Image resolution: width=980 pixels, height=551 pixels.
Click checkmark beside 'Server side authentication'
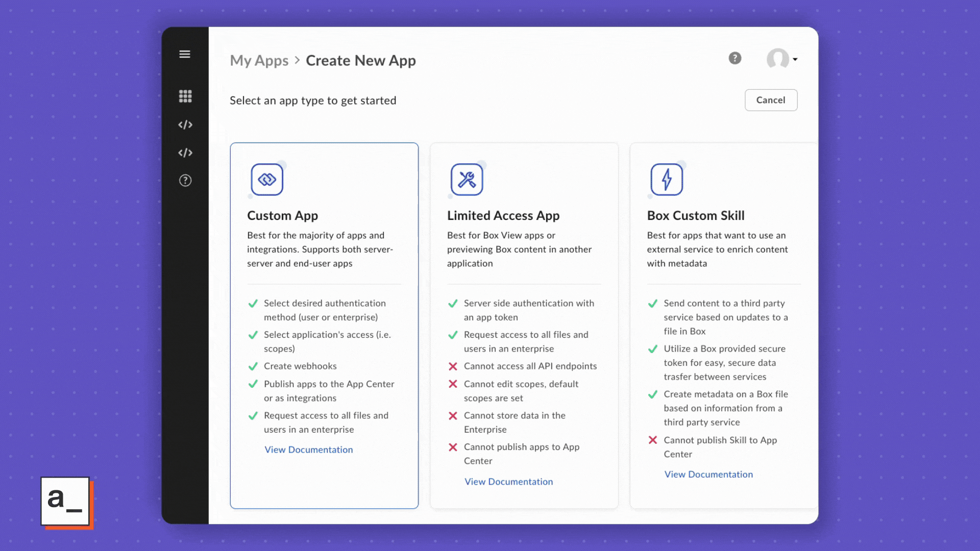coord(453,304)
